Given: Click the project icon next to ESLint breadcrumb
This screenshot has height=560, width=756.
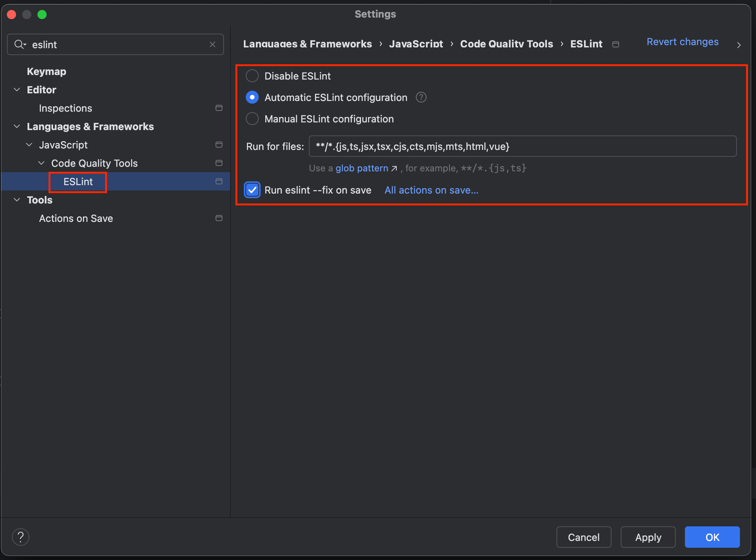Looking at the screenshot, I should tap(615, 44).
